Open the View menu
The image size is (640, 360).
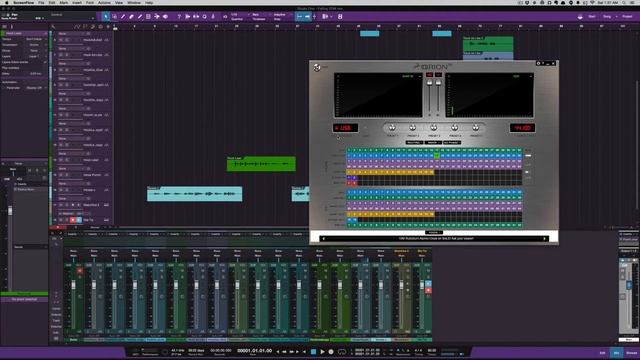pyautogui.click(x=119, y=2)
